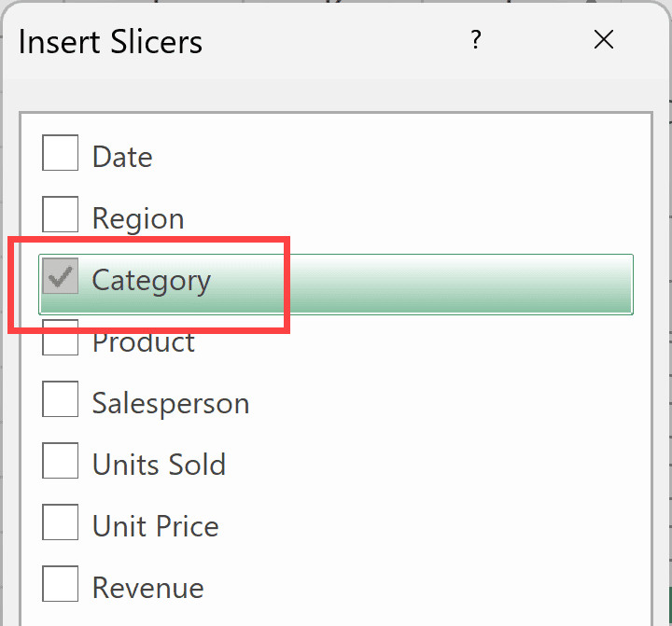Click the Region field label text
672x626 pixels.
pos(138,218)
